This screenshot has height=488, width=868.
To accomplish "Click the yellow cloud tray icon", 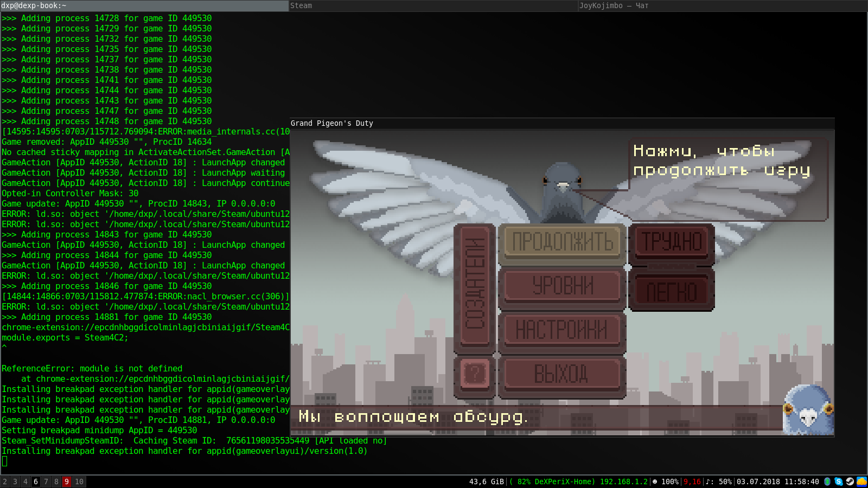I will (x=861, y=481).
